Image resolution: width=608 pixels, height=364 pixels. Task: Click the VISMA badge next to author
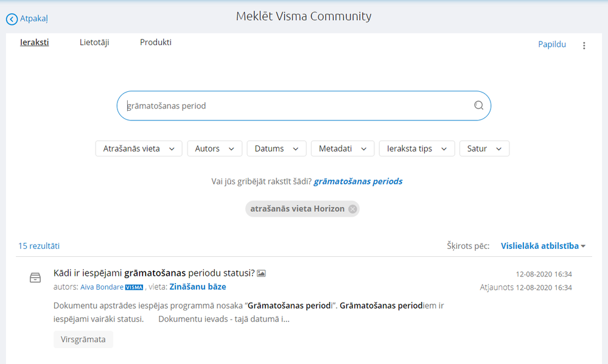pos(134,287)
